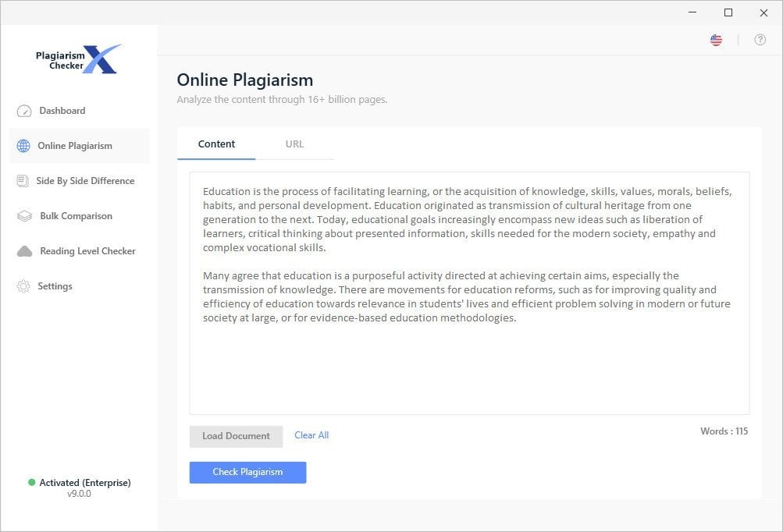Change language using the US flag icon
783x532 pixels.
click(x=716, y=40)
